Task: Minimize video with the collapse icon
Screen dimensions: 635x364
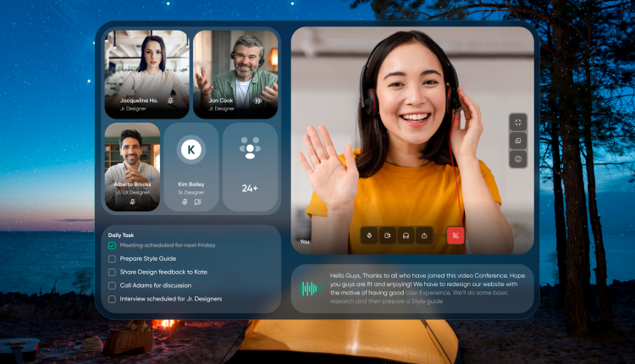Action: tap(518, 123)
